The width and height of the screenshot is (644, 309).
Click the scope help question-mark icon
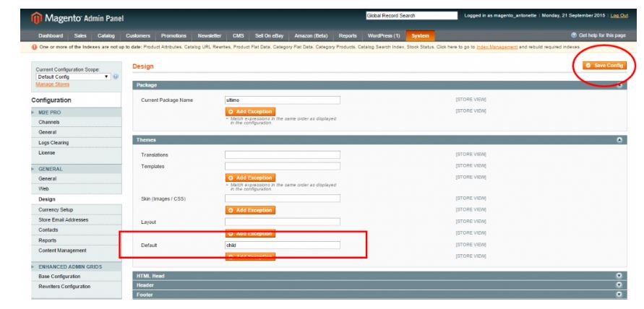[116, 77]
